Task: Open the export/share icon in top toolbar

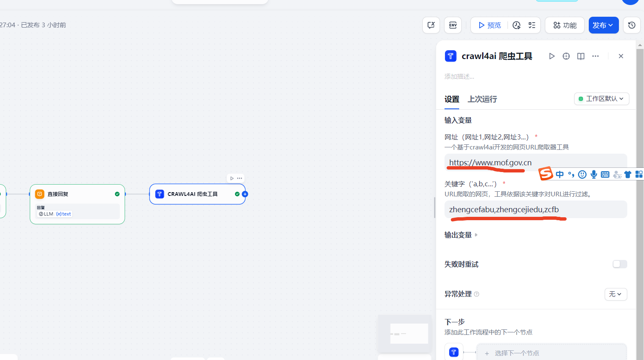Action: (431, 25)
